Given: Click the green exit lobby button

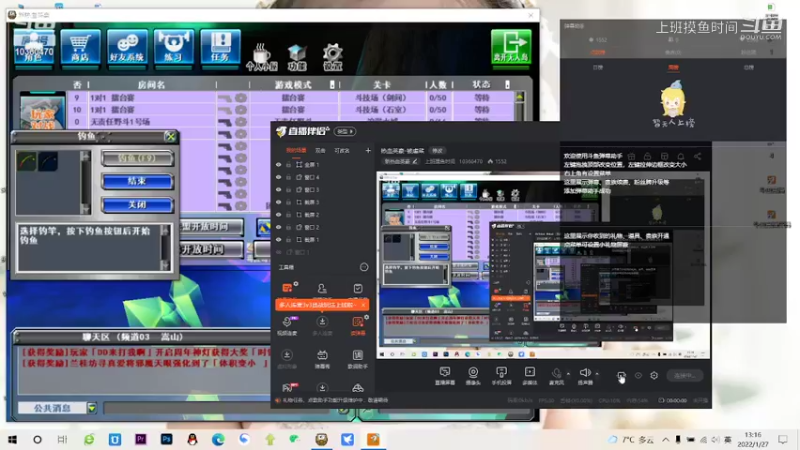Looking at the screenshot, I should 511,47.
